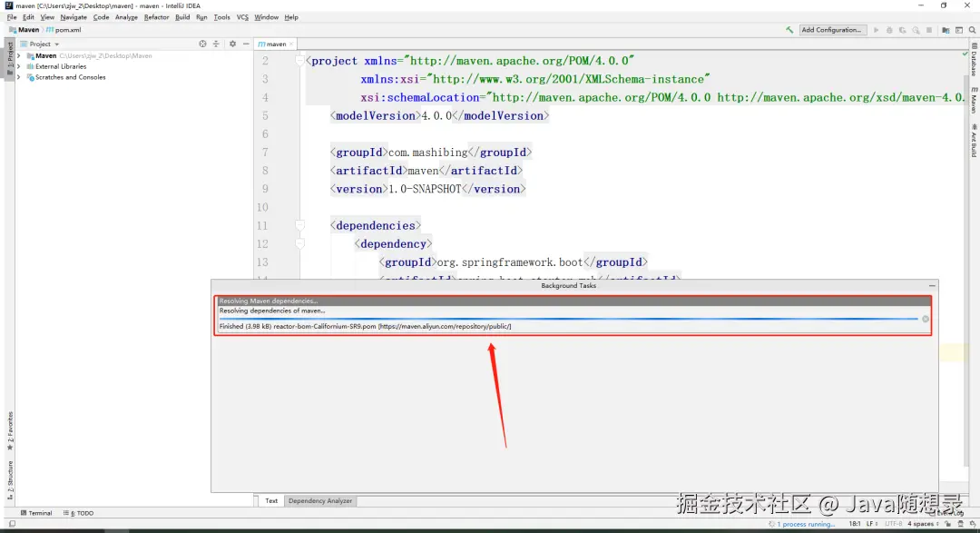Open the Refactor menu
This screenshot has height=533, width=980.
pyautogui.click(x=156, y=17)
